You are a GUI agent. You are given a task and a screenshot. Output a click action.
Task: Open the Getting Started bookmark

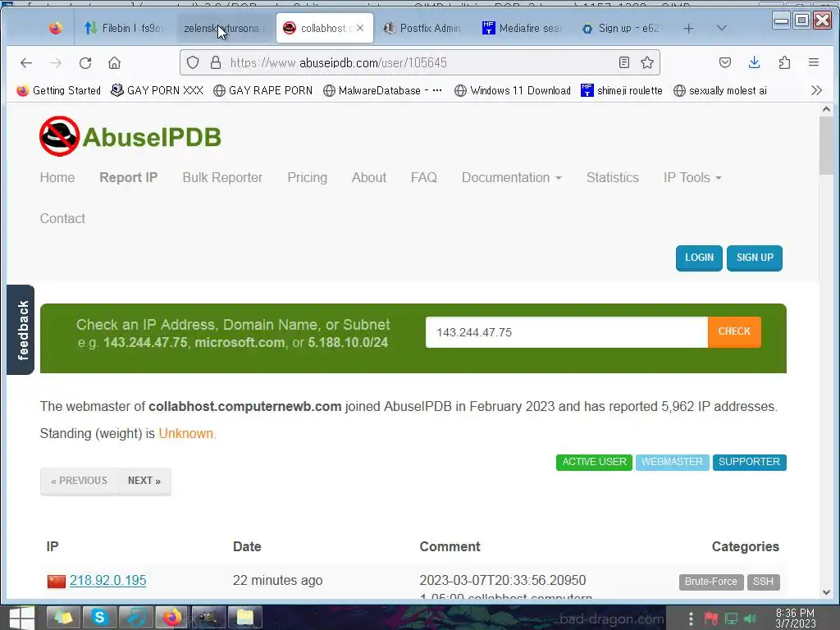[x=59, y=90]
